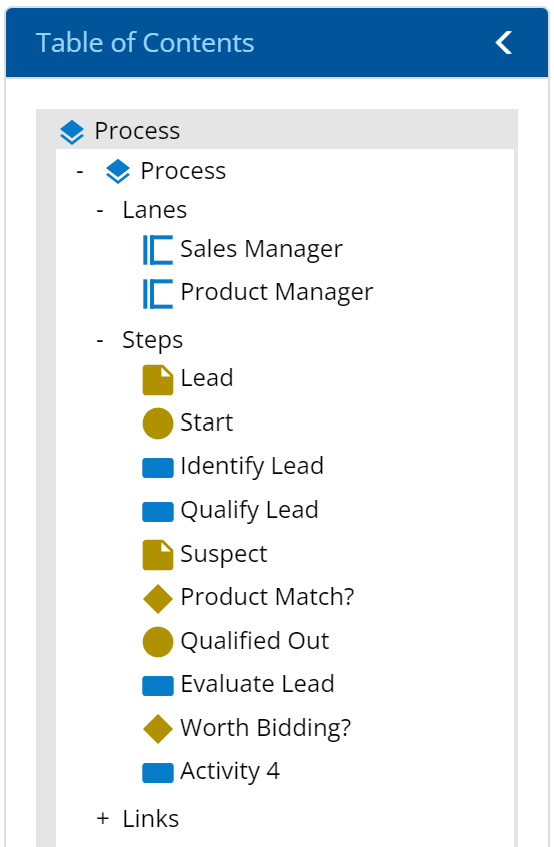
Task: Click the Sales Manager lane icon
Action: (x=158, y=250)
